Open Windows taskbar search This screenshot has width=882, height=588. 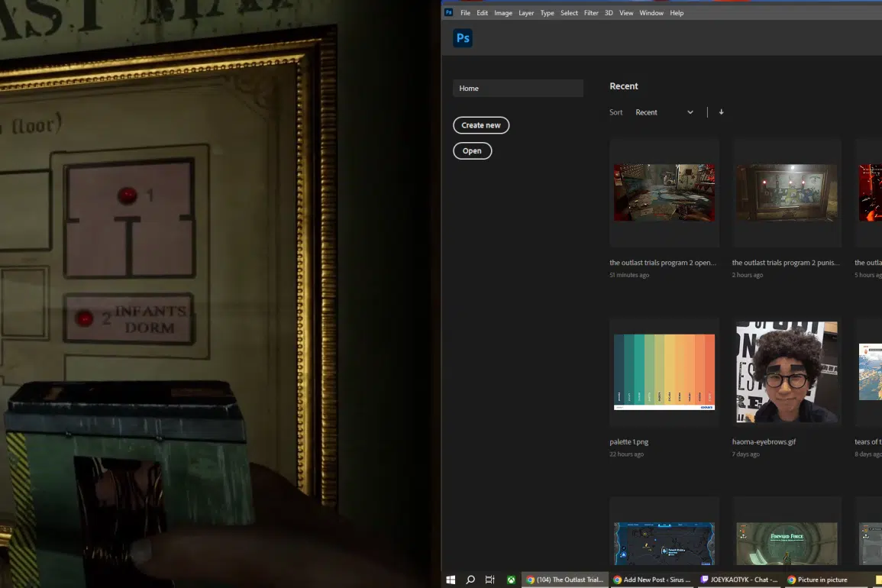[x=470, y=580]
